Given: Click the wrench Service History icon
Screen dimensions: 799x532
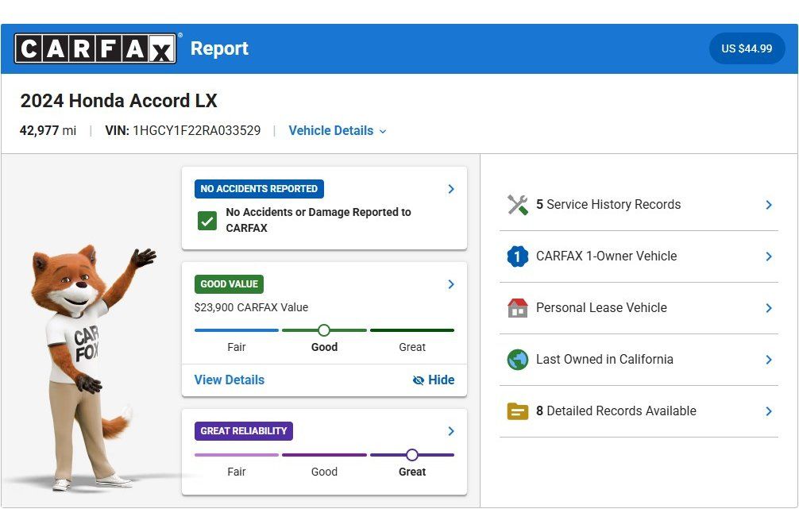Looking at the screenshot, I should (x=518, y=205).
